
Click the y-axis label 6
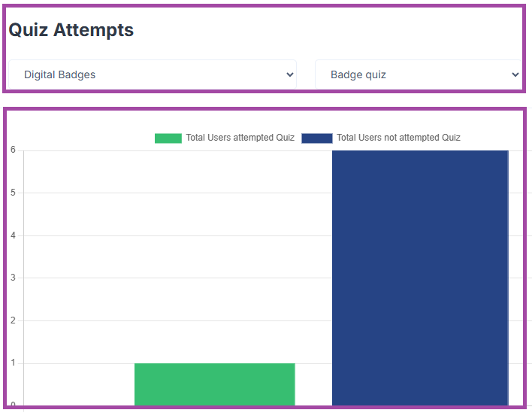tap(13, 150)
